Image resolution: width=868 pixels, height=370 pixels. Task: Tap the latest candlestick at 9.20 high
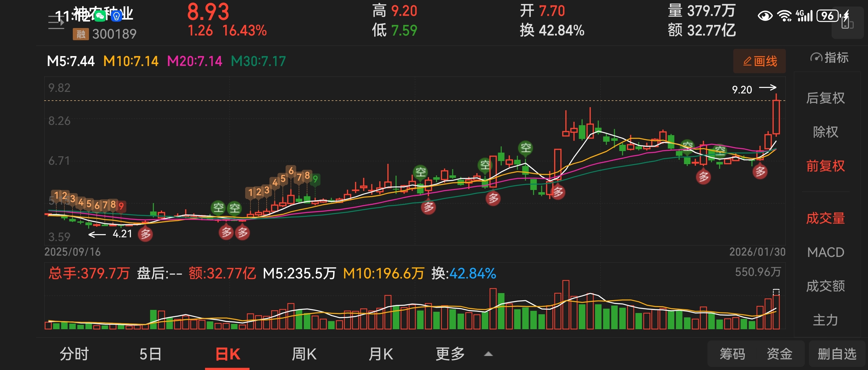click(x=776, y=117)
